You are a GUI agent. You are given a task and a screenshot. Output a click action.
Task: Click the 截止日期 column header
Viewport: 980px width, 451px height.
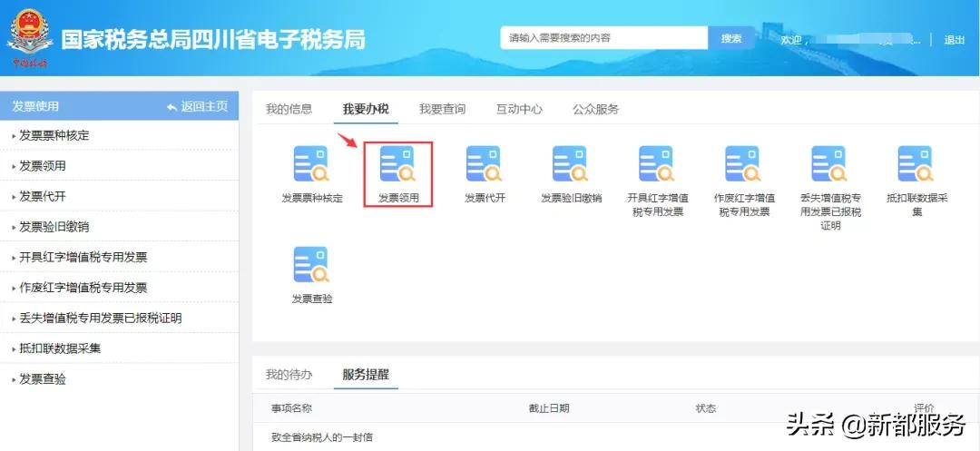549,408
